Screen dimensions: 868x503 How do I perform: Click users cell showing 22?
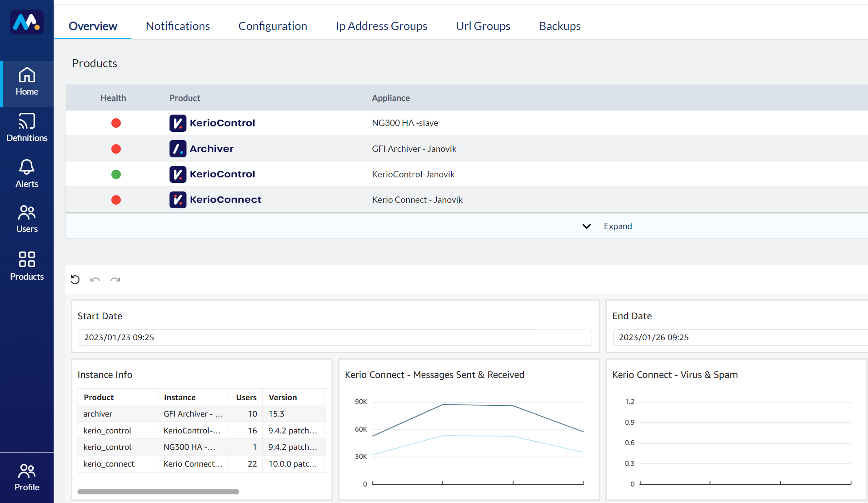[x=252, y=464]
